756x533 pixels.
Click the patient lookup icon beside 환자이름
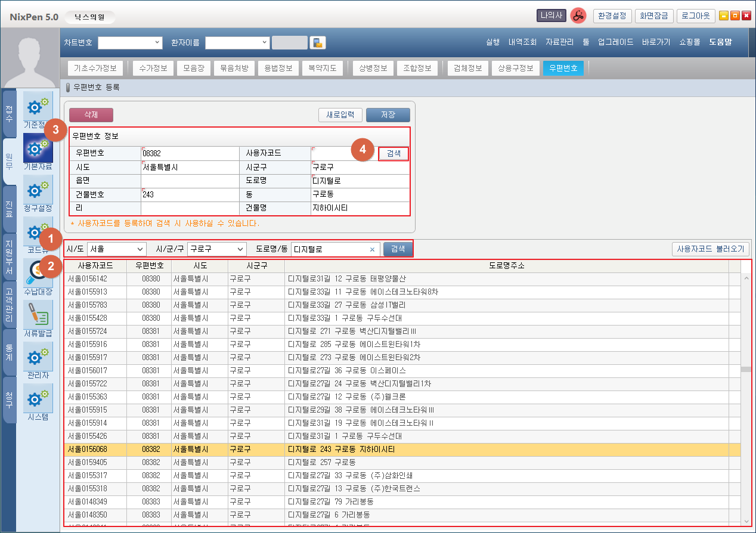(x=318, y=43)
